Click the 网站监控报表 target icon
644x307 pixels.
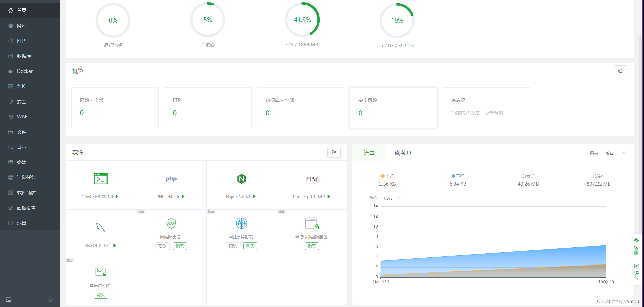[x=242, y=223]
